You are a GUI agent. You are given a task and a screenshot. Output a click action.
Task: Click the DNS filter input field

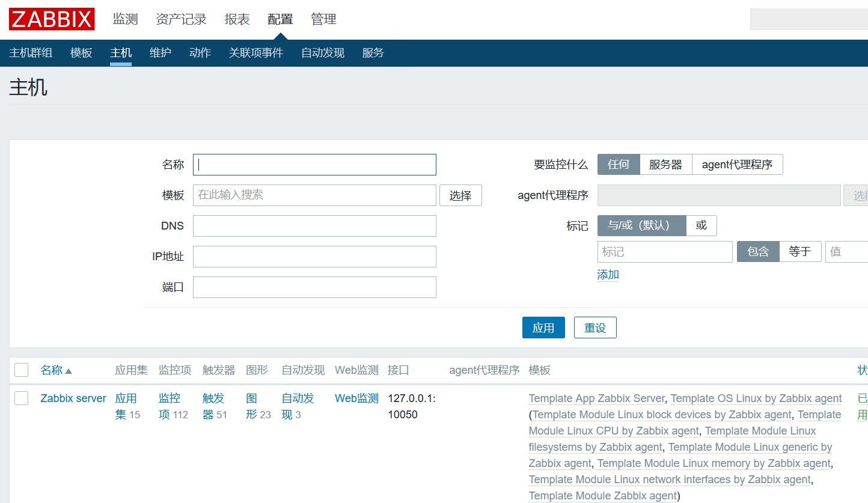pyautogui.click(x=314, y=226)
